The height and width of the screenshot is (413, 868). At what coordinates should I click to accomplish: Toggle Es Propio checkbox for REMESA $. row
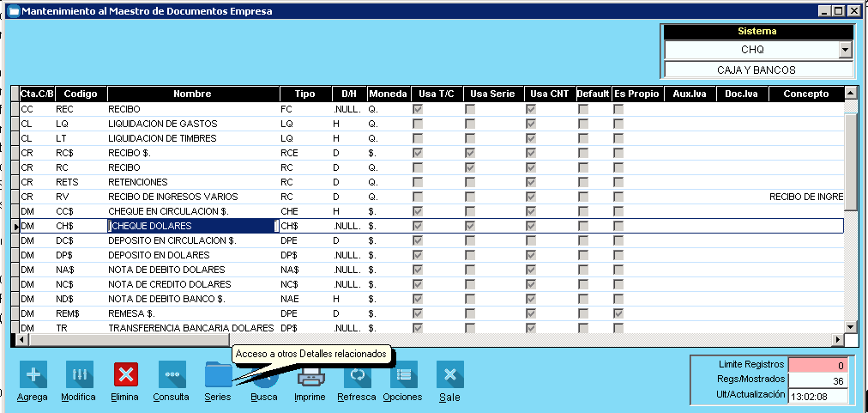click(x=618, y=313)
